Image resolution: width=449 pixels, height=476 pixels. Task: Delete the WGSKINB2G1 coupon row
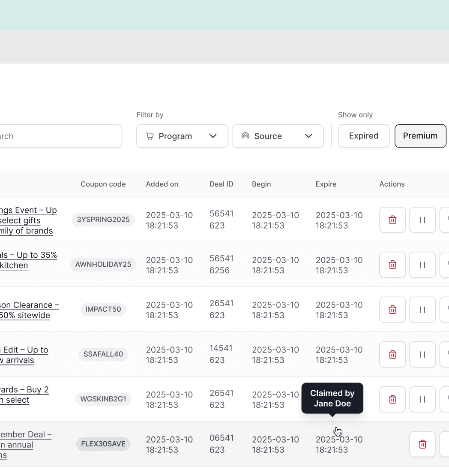392,399
